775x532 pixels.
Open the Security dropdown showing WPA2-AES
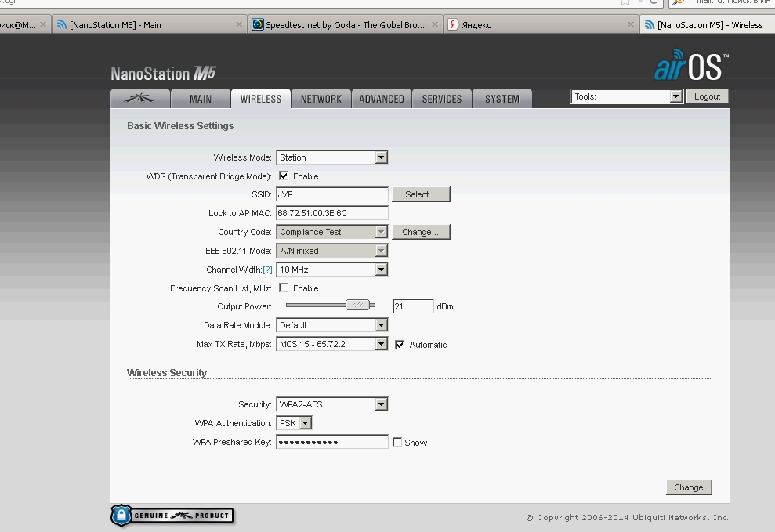click(x=331, y=404)
